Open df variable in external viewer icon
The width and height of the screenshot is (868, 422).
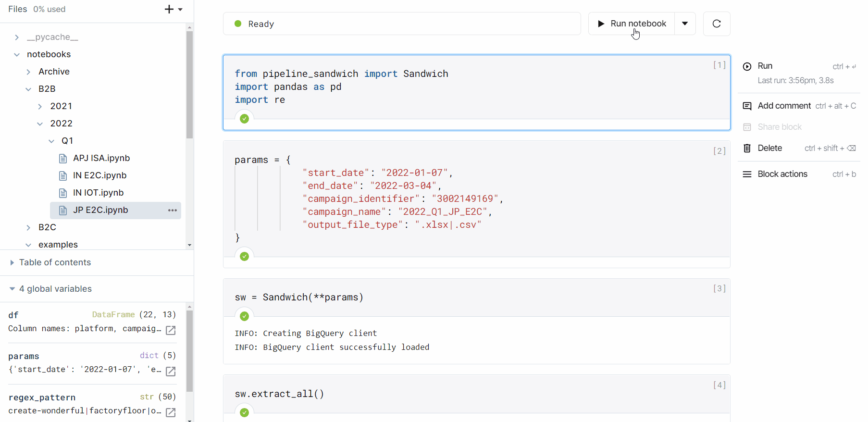coord(171,330)
